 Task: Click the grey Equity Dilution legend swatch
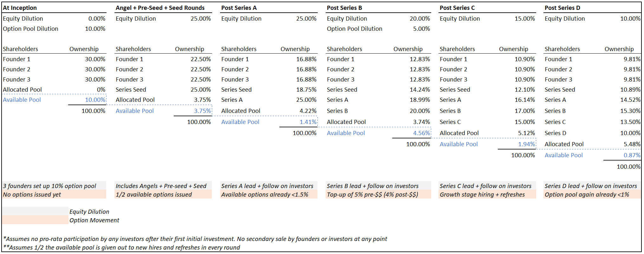(x=35, y=212)
